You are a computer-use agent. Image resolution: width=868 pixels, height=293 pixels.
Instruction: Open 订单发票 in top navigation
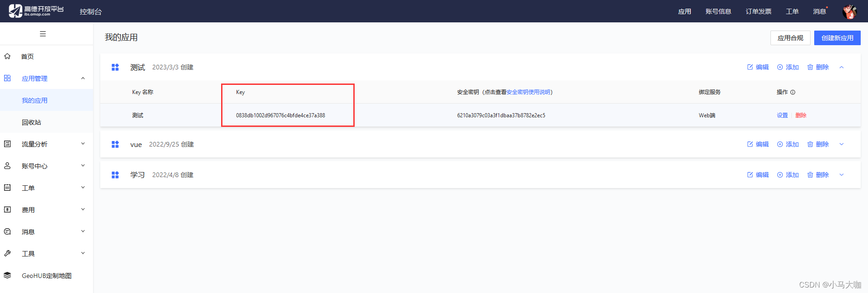(x=758, y=11)
